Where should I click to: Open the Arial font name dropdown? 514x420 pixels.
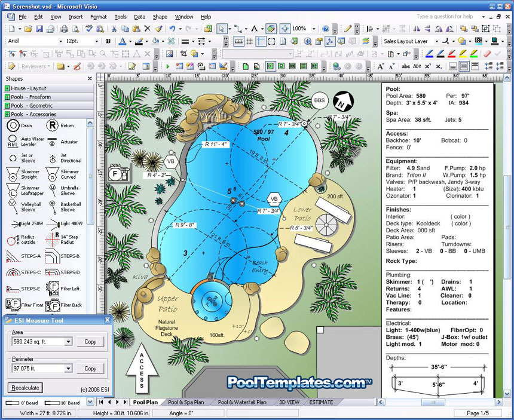pyautogui.click(x=60, y=41)
